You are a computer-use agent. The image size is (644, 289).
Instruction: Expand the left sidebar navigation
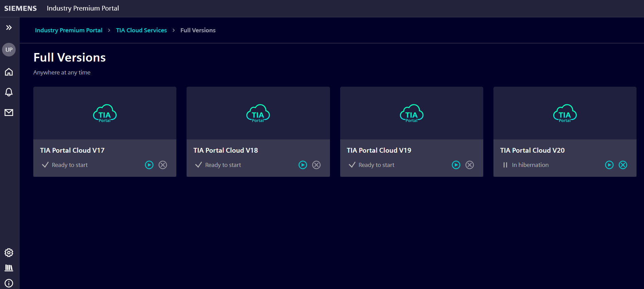click(x=9, y=28)
